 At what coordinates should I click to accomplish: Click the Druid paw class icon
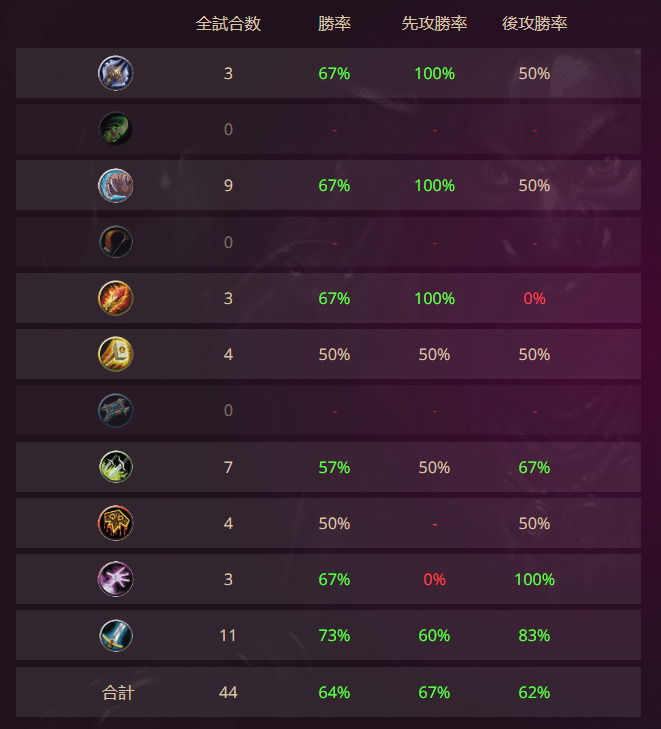(116, 186)
